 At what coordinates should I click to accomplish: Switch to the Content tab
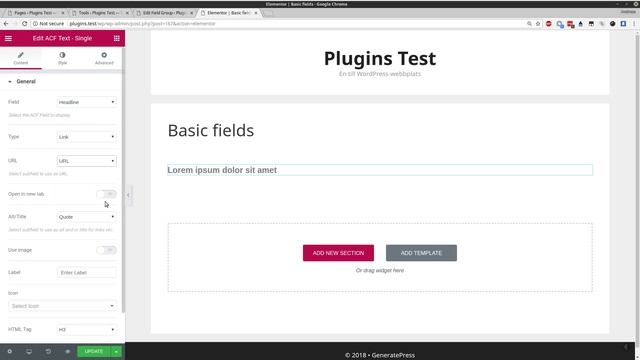click(21, 58)
